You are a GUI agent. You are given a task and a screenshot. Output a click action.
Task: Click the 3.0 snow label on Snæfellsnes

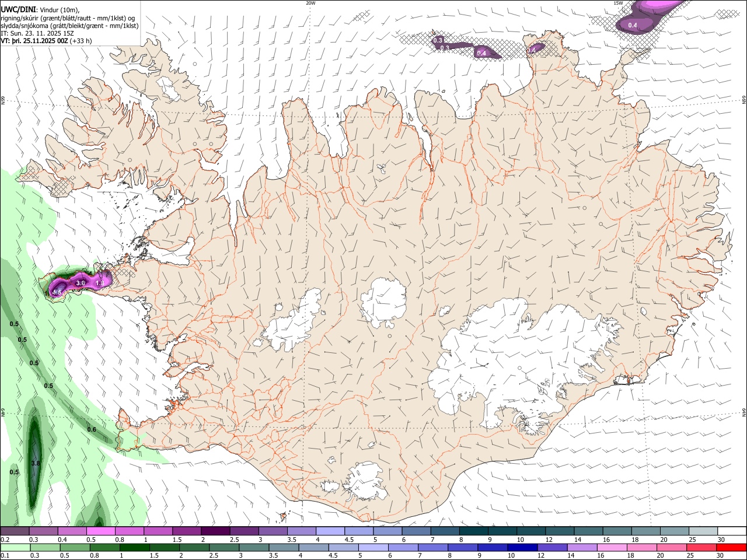tap(81, 283)
